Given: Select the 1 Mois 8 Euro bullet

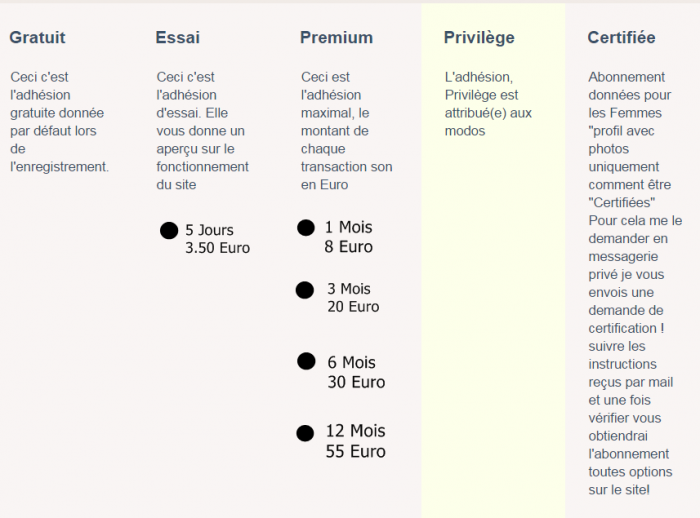Looking at the screenshot, I should [306, 228].
